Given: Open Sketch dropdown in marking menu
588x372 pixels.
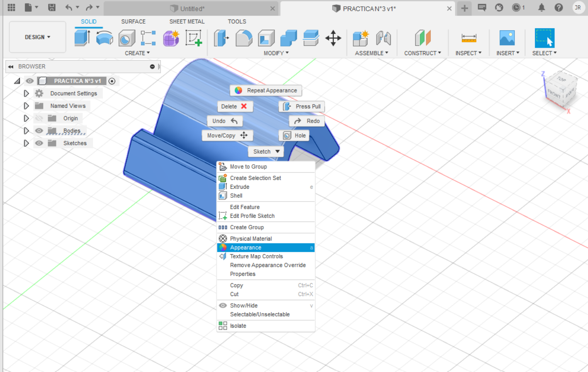Looking at the screenshot, I should click(x=266, y=152).
